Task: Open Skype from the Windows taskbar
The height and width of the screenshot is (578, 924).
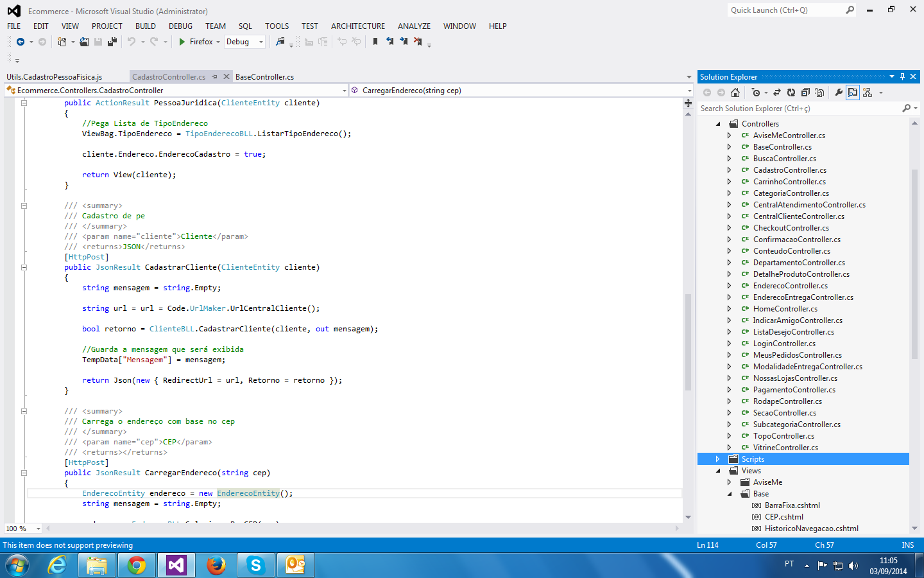Action: pyautogui.click(x=256, y=565)
